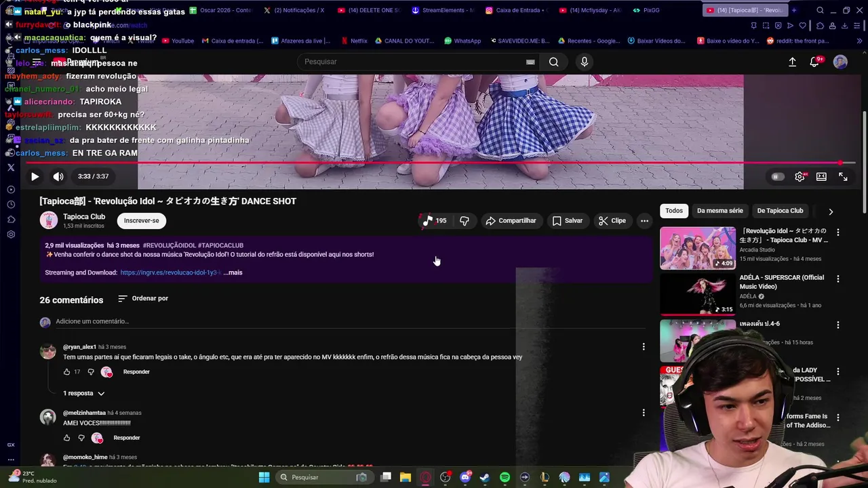The height and width of the screenshot is (488, 868).
Task: Save video with the Salvar button
Action: click(x=567, y=220)
